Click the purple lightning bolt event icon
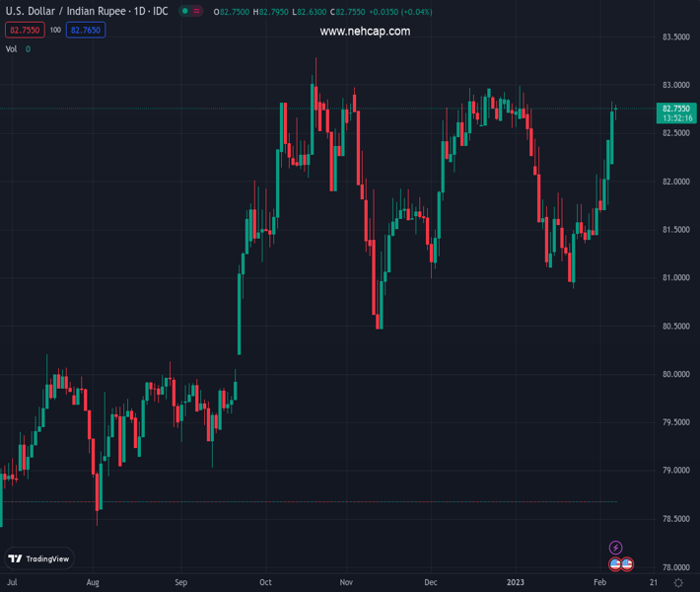This screenshot has width=700, height=592. pos(616,548)
